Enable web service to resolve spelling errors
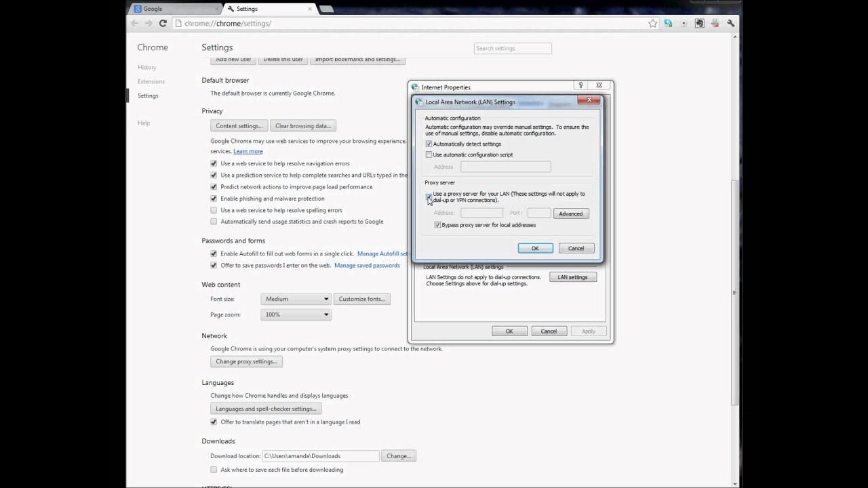 tap(214, 210)
